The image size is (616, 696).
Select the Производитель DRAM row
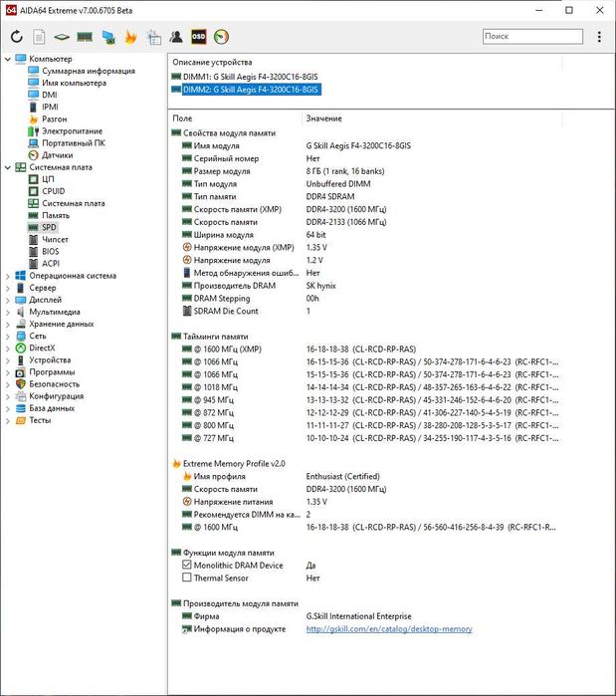[365, 286]
